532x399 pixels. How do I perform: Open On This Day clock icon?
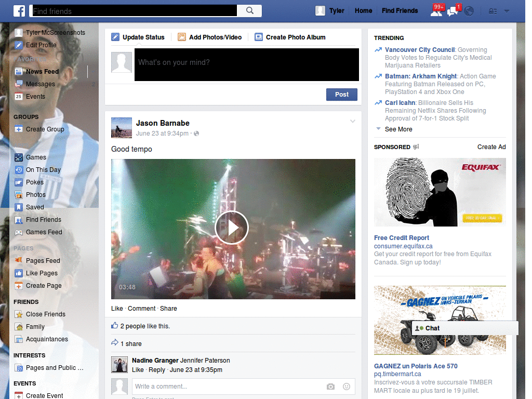(19, 170)
